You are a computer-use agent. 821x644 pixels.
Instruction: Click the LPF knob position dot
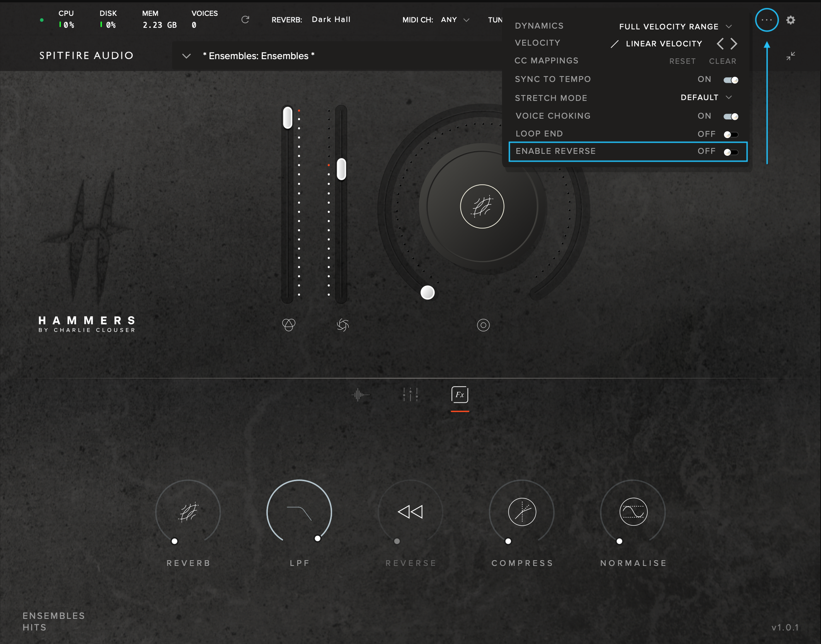pos(317,538)
